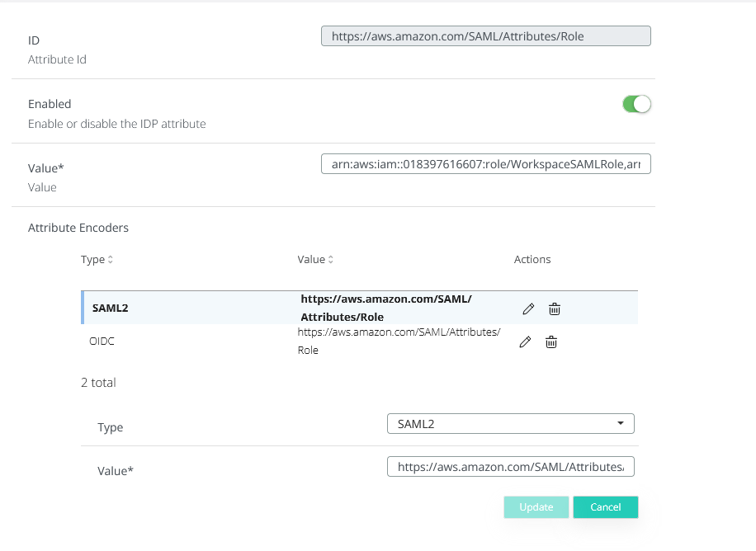Edit the SAML2 attribute encoder
The height and width of the screenshot is (551, 756).
point(528,308)
